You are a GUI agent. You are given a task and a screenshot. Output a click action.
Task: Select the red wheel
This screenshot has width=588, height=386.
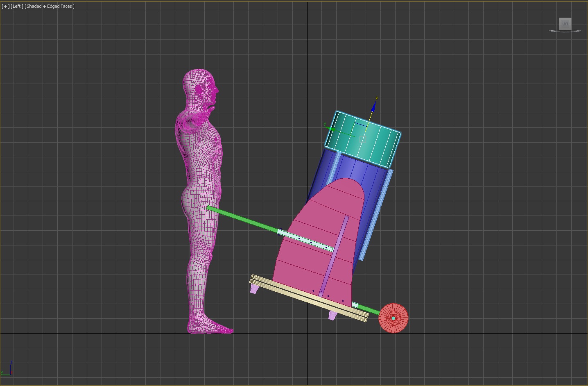[x=399, y=324]
